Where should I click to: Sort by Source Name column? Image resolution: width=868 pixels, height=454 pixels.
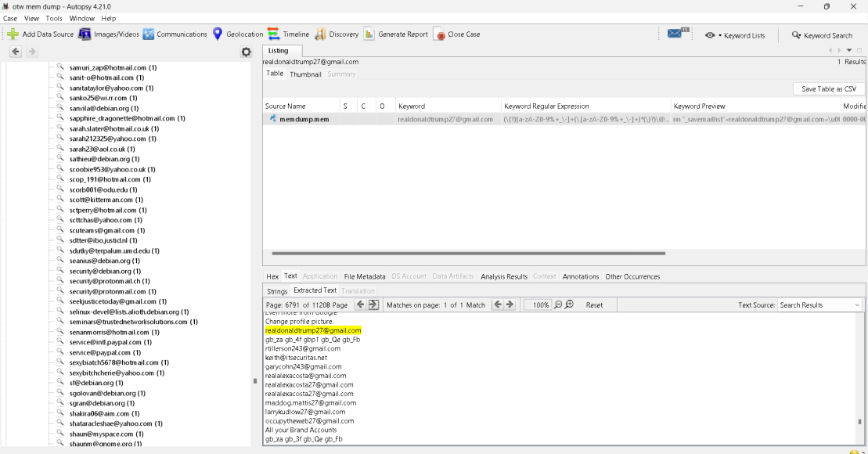(301, 106)
